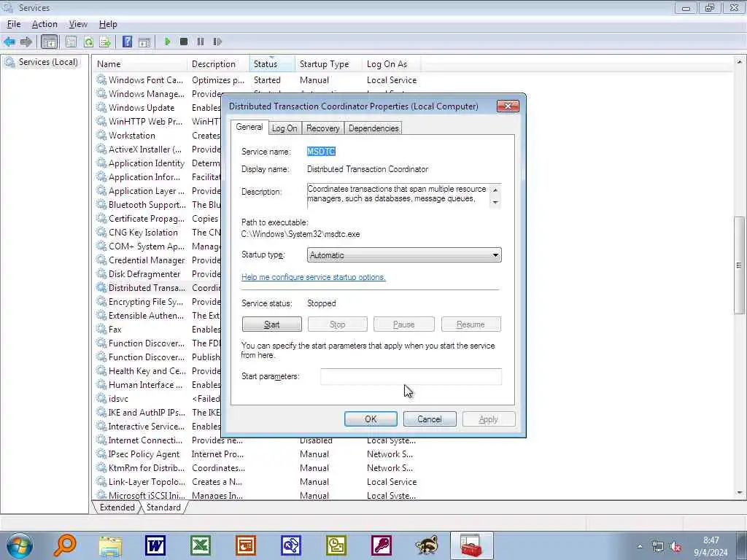This screenshot has width=747, height=560.
Task: Open Windows Explorer from the taskbar
Action: click(x=111, y=546)
